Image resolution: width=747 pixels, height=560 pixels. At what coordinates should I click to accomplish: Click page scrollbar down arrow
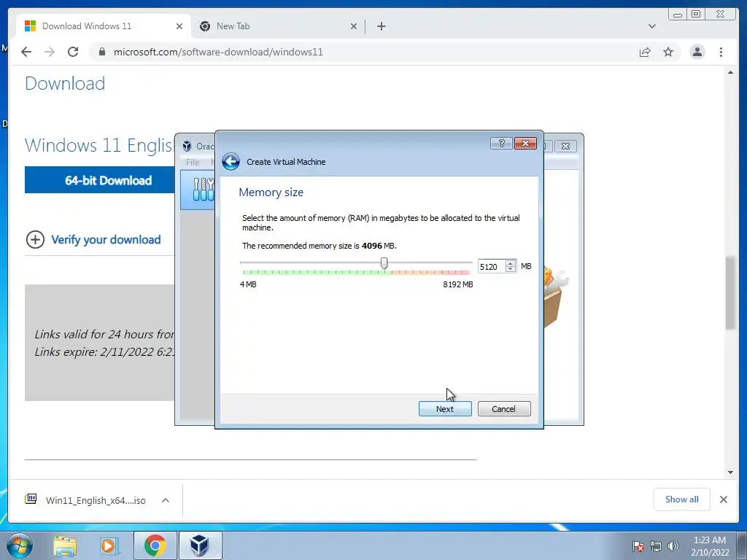pos(730,472)
